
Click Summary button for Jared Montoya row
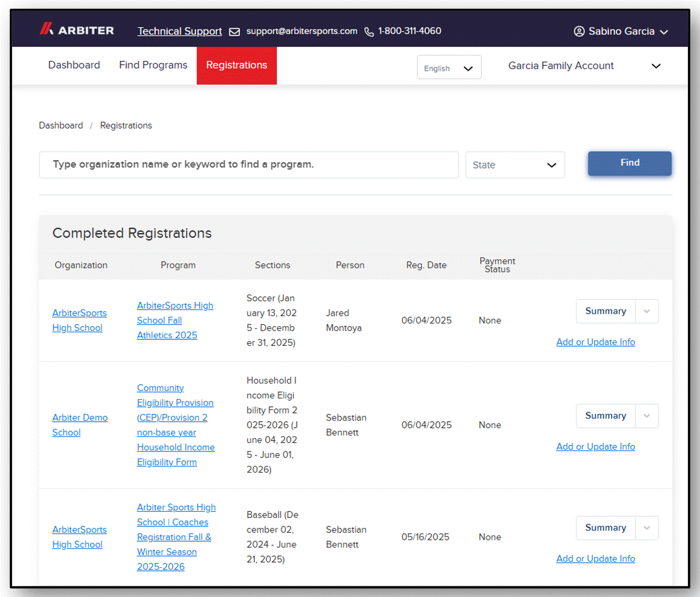pyautogui.click(x=606, y=311)
